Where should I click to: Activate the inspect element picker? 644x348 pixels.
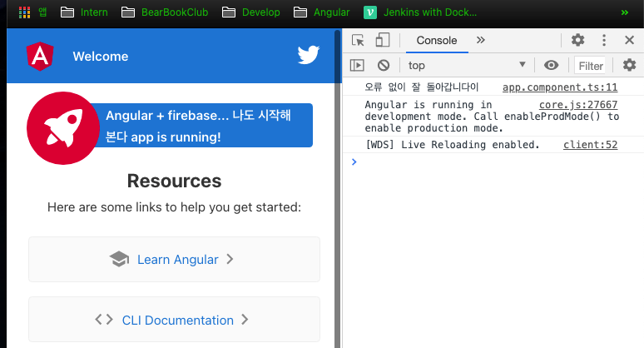[358, 40]
